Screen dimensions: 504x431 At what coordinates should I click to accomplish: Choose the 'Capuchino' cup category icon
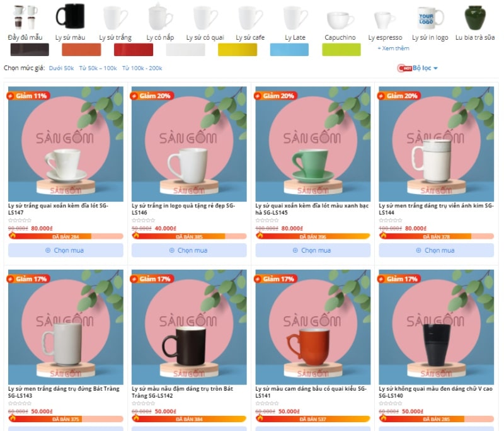click(340, 20)
